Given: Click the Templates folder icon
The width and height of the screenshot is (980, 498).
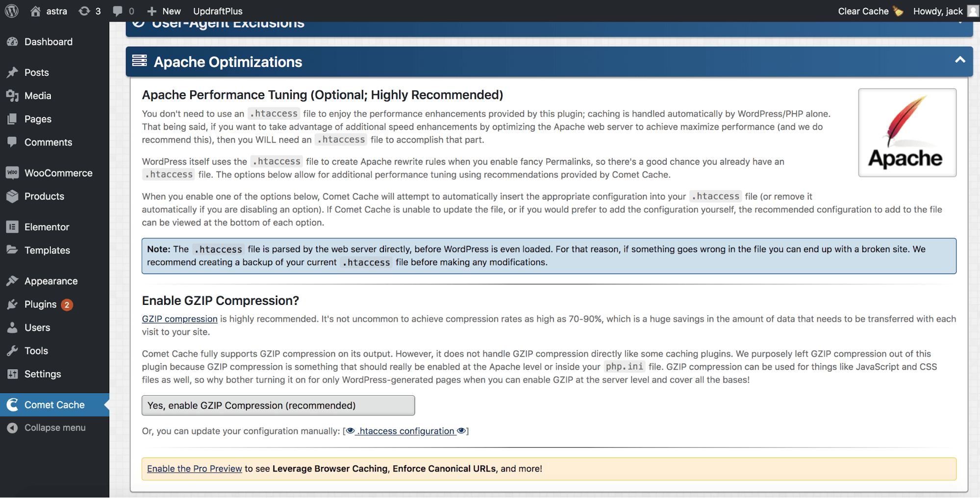Looking at the screenshot, I should 12,250.
